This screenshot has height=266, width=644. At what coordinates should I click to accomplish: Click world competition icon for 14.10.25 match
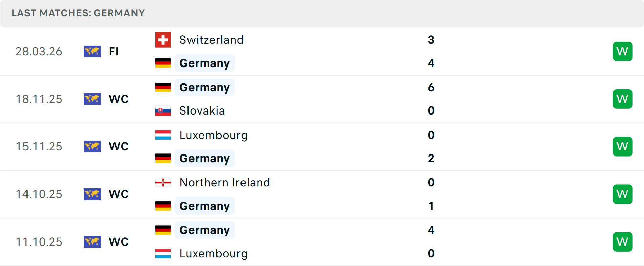92,194
